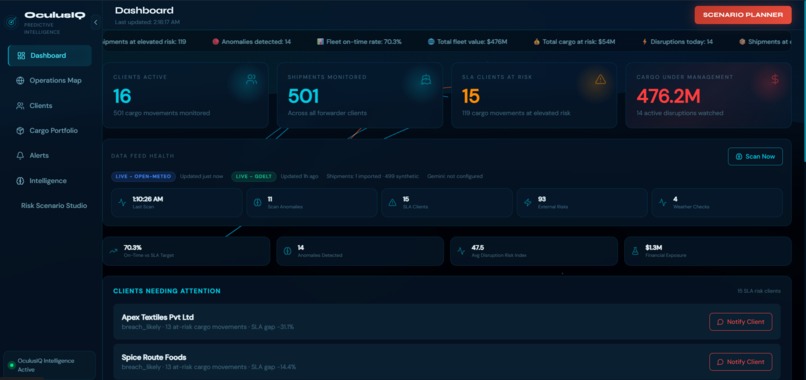Click the Cargo Portfolio box icon

tap(20, 131)
